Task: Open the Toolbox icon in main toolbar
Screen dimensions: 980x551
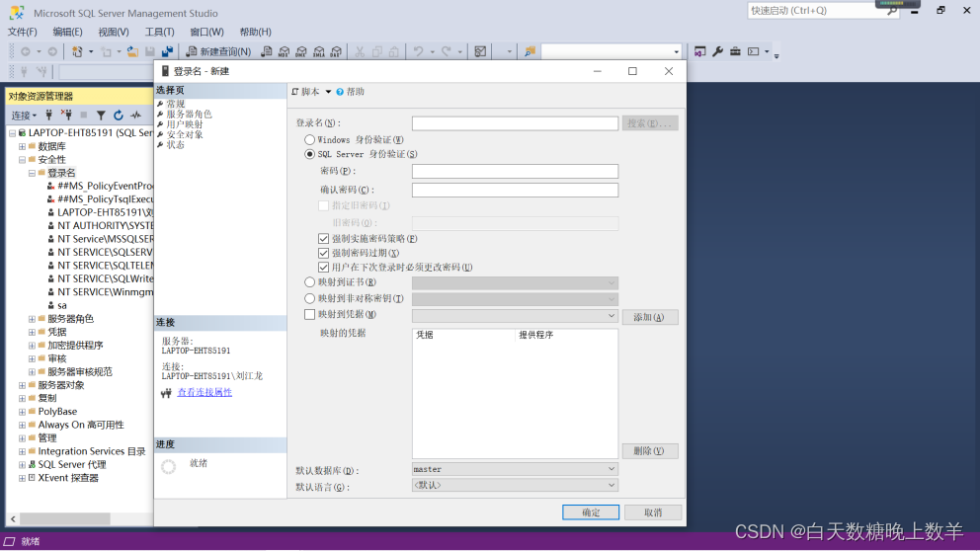Action: 735,52
